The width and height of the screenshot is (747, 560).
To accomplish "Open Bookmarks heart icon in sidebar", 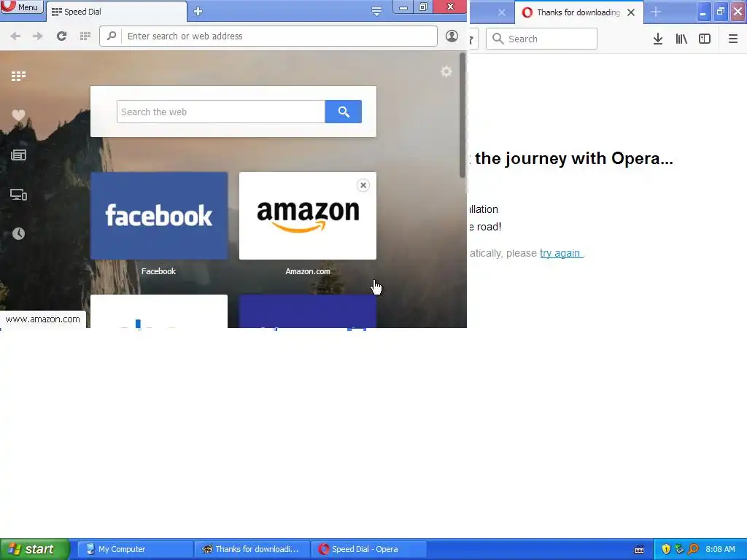I will (18, 115).
